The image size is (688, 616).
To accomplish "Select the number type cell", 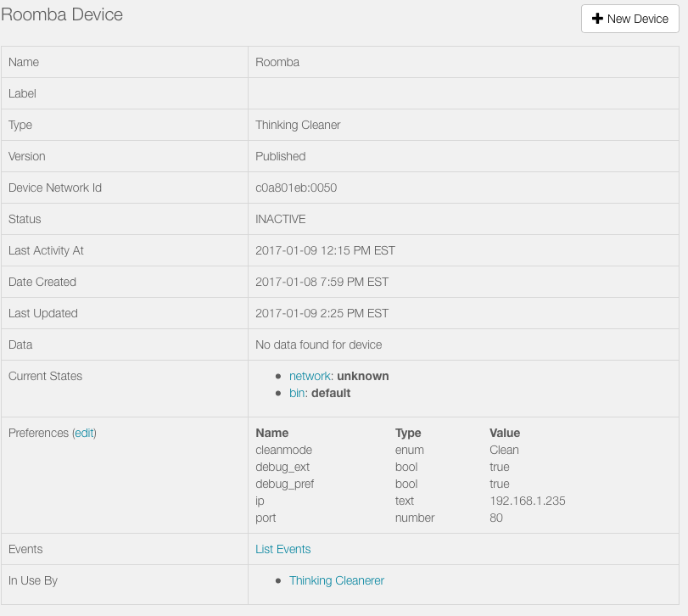I will click(x=415, y=518).
